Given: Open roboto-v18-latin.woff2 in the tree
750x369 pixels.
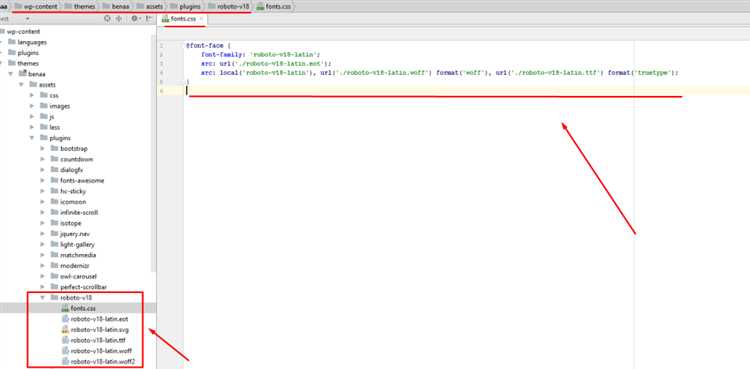Looking at the screenshot, I should coord(103,361).
